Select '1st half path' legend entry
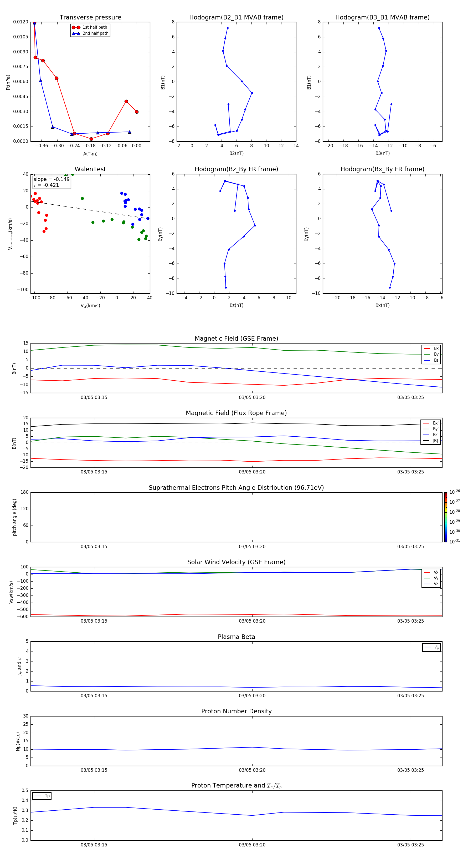The height and width of the screenshot is (868, 473). click(90, 27)
